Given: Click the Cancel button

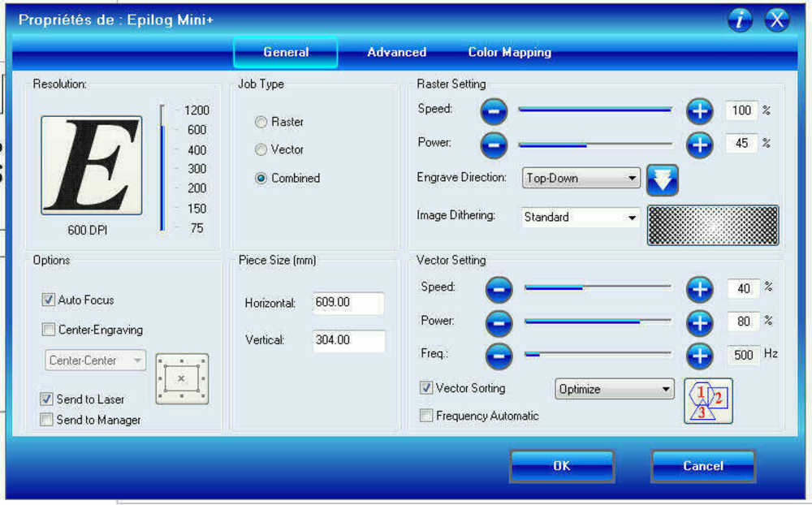Looking at the screenshot, I should click(x=702, y=466).
